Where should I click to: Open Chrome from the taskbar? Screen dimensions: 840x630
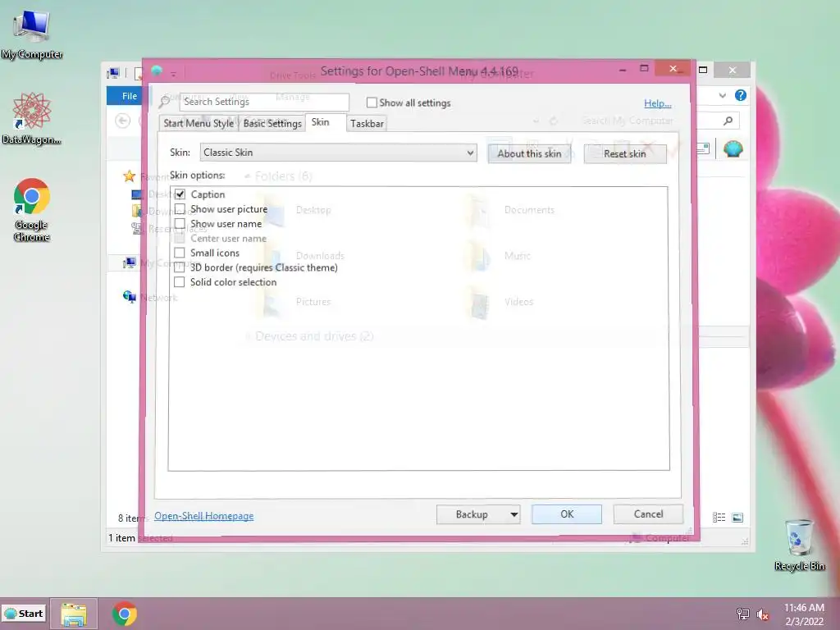125,614
